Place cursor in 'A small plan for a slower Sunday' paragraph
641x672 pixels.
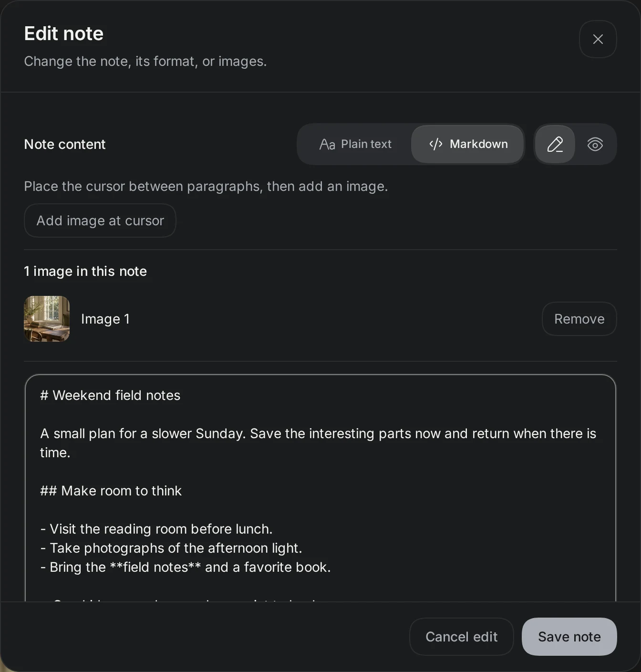click(x=318, y=443)
